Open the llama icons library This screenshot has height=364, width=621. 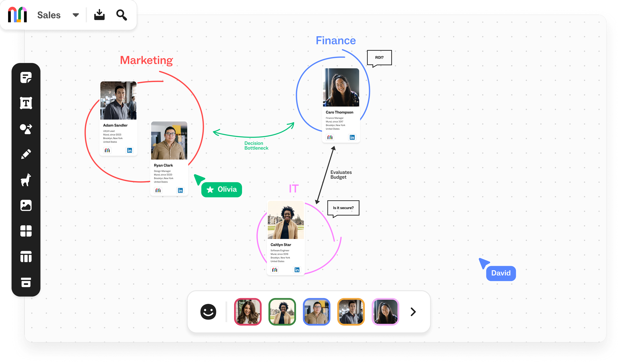pyautogui.click(x=26, y=180)
